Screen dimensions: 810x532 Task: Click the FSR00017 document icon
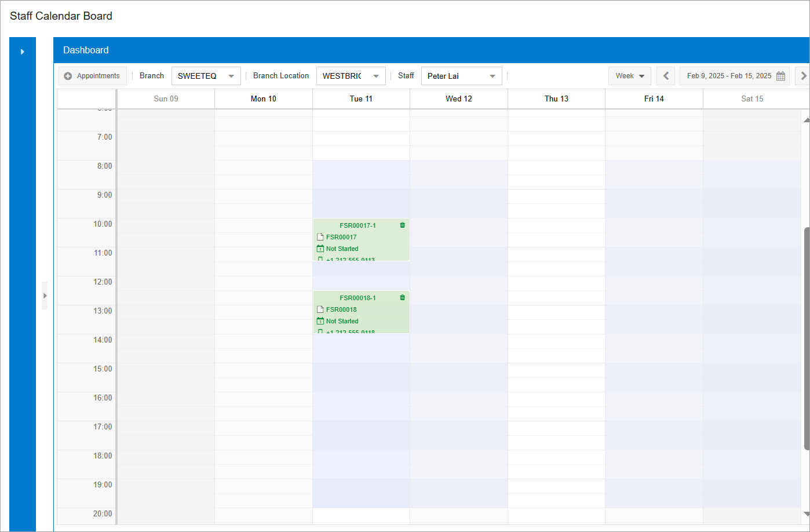(320, 237)
